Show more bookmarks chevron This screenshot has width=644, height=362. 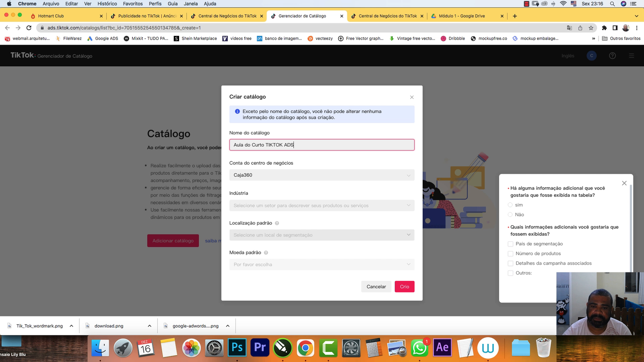coord(593,39)
